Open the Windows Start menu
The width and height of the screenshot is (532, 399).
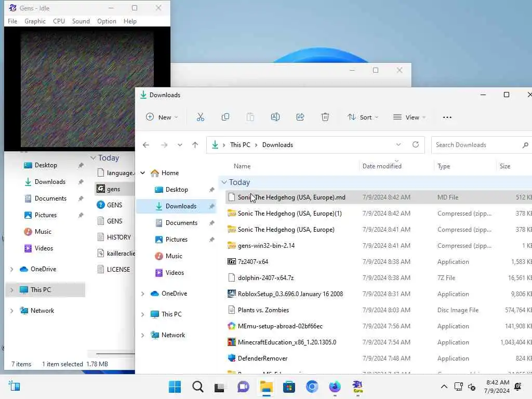[x=175, y=387]
